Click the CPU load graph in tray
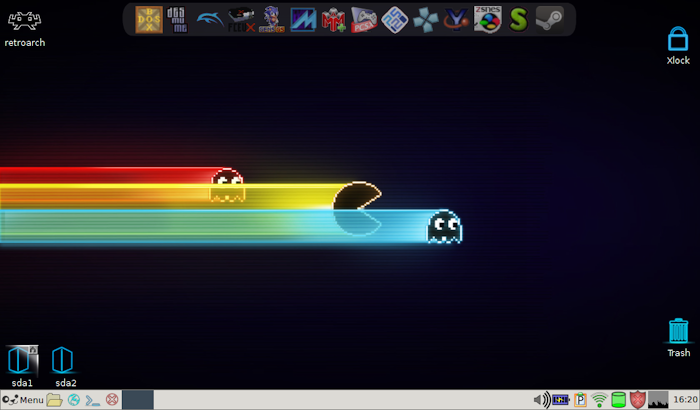Screen dimensions: 700x410 pyautogui.click(x=658, y=400)
